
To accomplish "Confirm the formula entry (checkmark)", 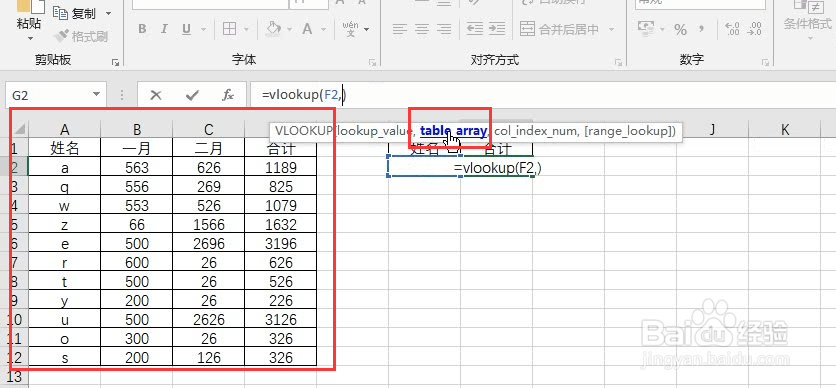I will 192,95.
